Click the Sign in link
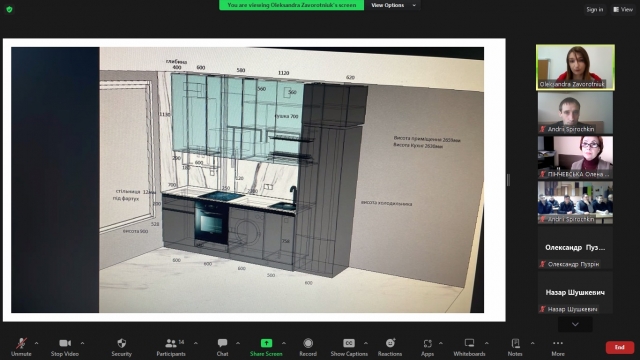640x360 pixels. pyautogui.click(x=595, y=9)
